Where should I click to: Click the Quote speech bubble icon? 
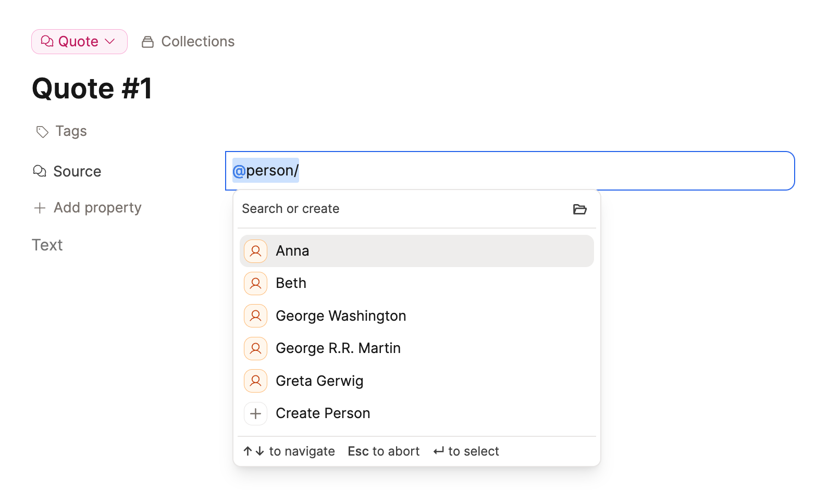click(47, 41)
